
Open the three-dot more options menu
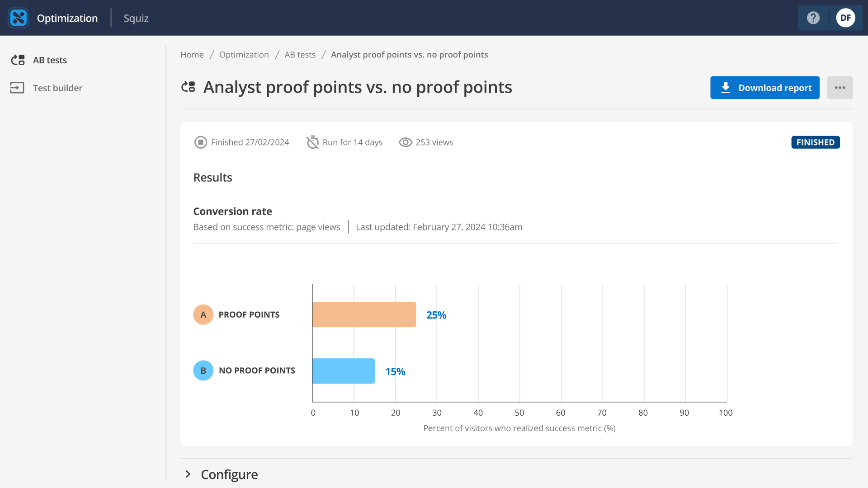840,88
